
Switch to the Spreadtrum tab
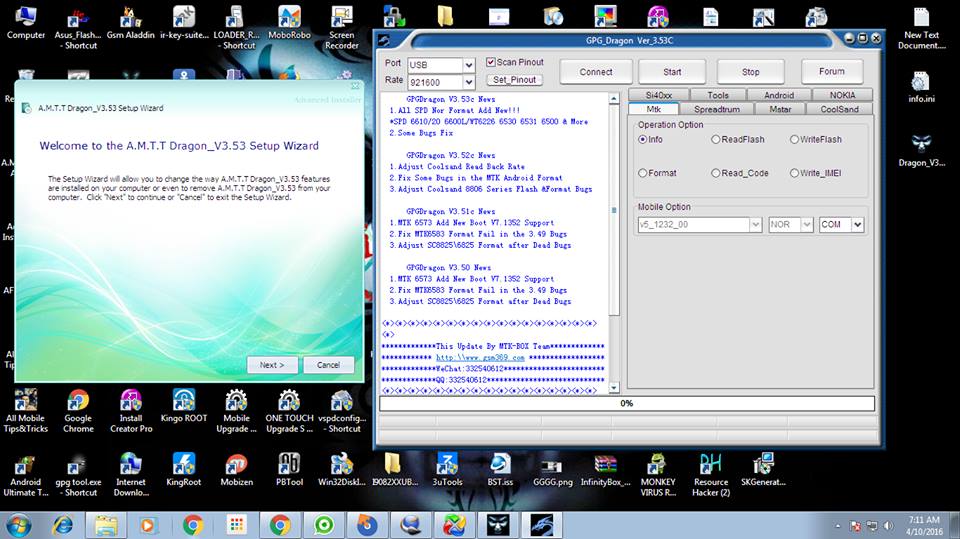tap(717, 109)
